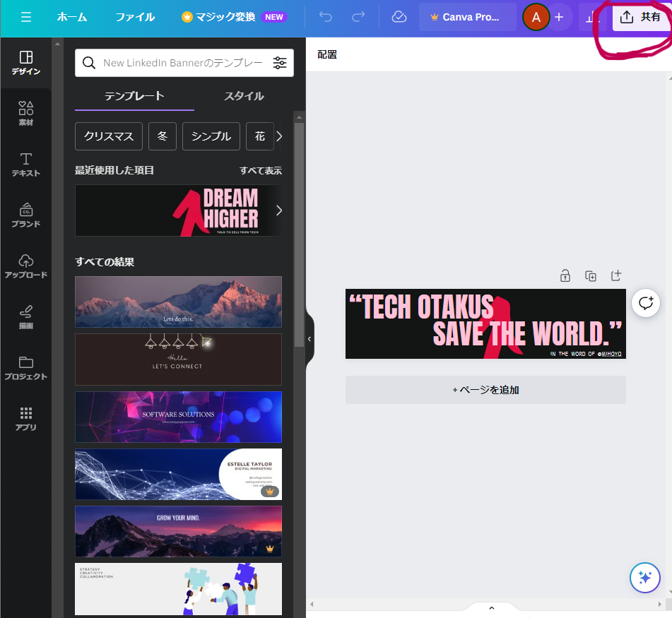Select the クリスマス filter chip
672x618 pixels.
pyautogui.click(x=109, y=136)
